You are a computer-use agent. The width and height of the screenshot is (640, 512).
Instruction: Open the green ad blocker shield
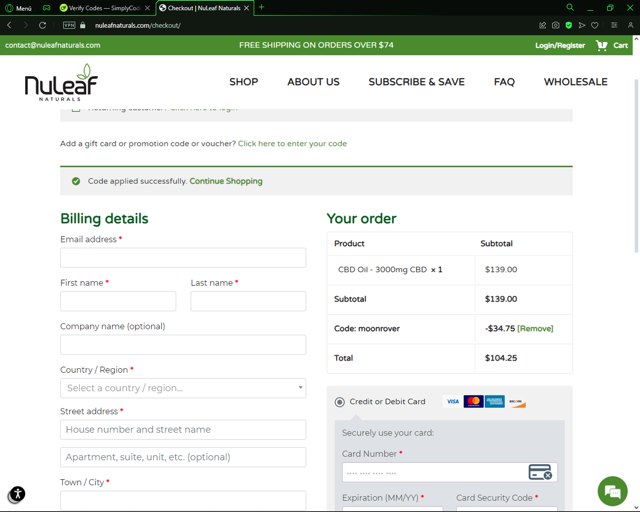point(569,25)
